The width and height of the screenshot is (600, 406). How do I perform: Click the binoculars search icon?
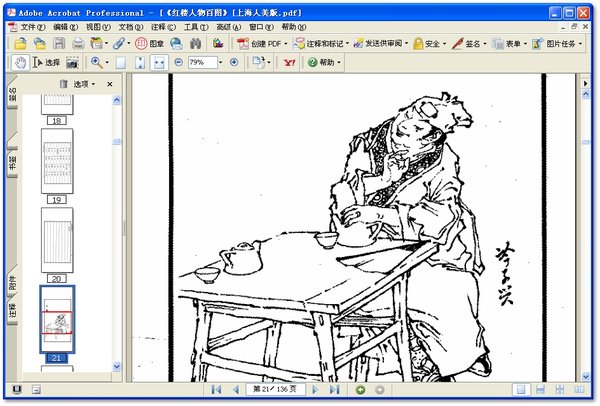(196, 44)
